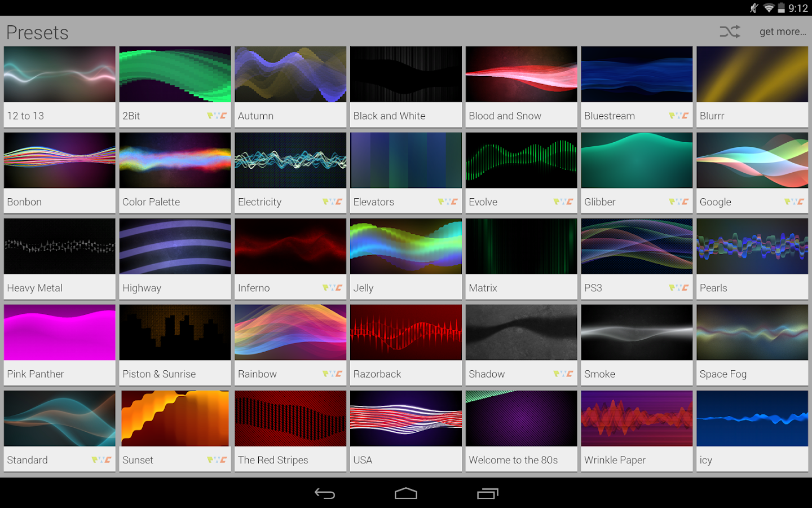The width and height of the screenshot is (812, 508).
Task: Click the Presets title heading
Action: [37, 33]
